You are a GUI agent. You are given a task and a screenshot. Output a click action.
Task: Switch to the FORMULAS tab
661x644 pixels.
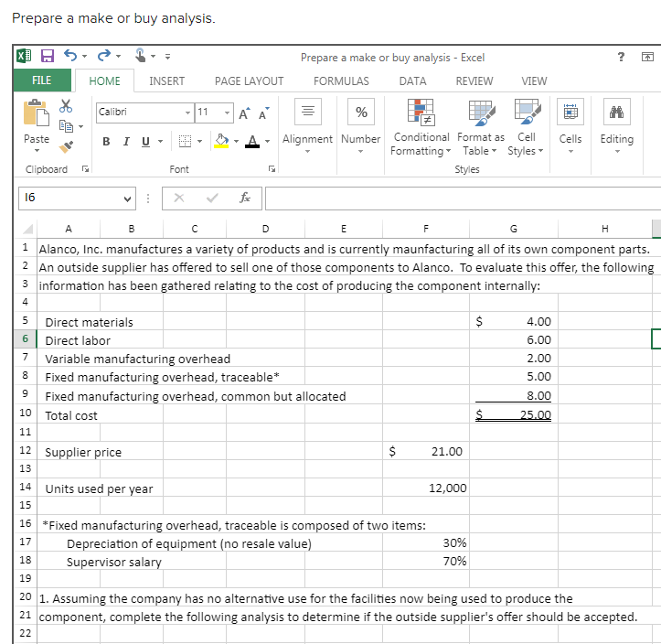(x=341, y=81)
